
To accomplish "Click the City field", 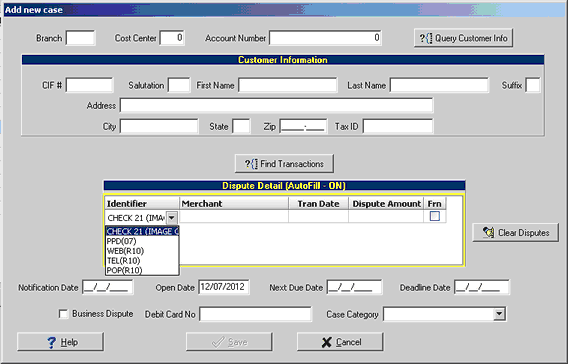I will pos(159,126).
